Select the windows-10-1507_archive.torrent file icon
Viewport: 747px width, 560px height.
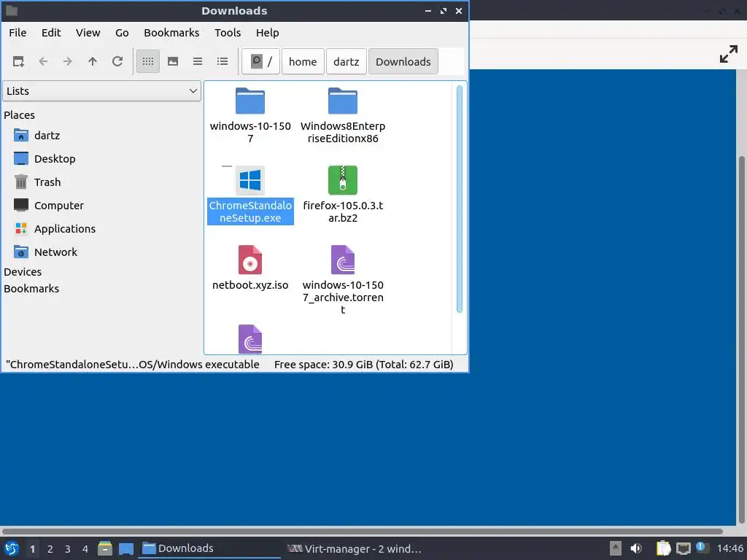pyautogui.click(x=343, y=260)
